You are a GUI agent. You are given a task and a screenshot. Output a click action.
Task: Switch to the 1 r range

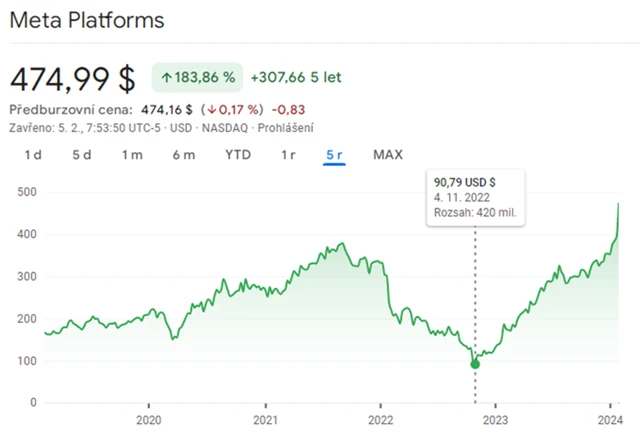[x=288, y=155]
